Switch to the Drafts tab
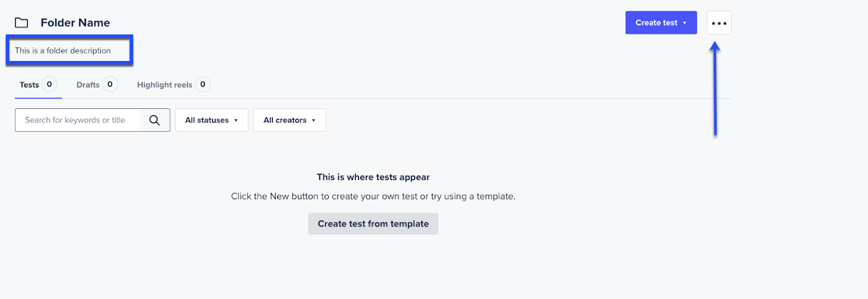This screenshot has width=868, height=299. tap(88, 85)
